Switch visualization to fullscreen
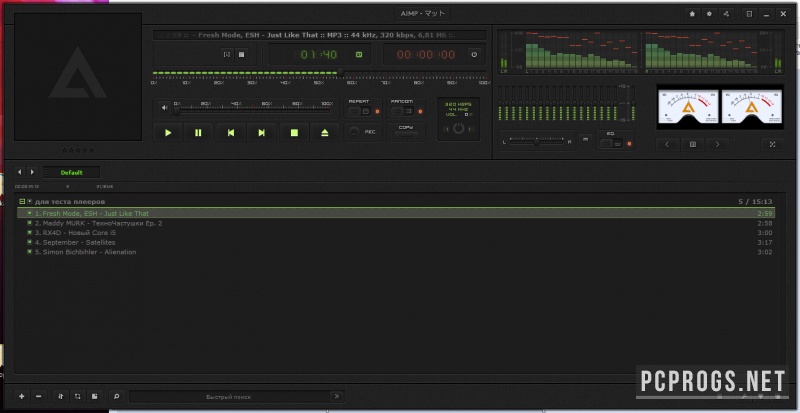Image resolution: width=800 pixels, height=413 pixels. [x=772, y=144]
